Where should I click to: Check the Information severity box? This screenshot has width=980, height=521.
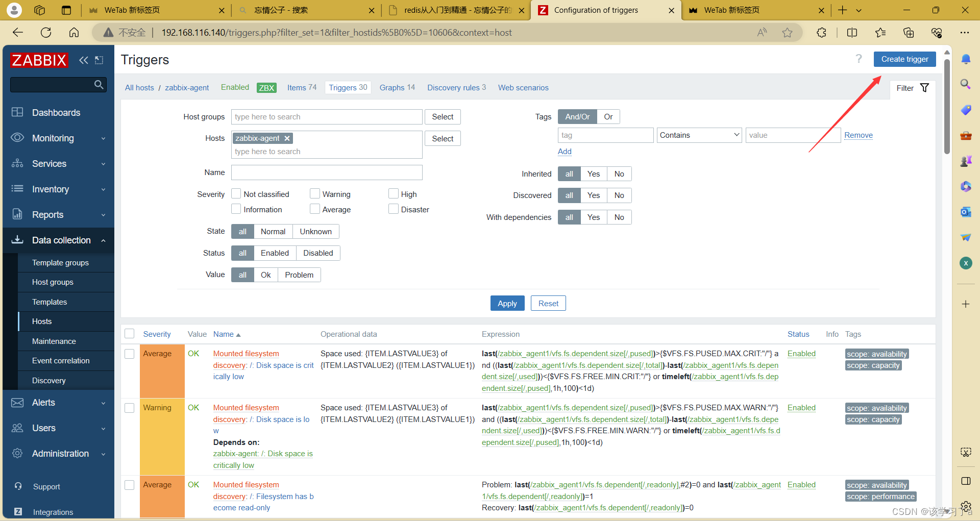236,209
